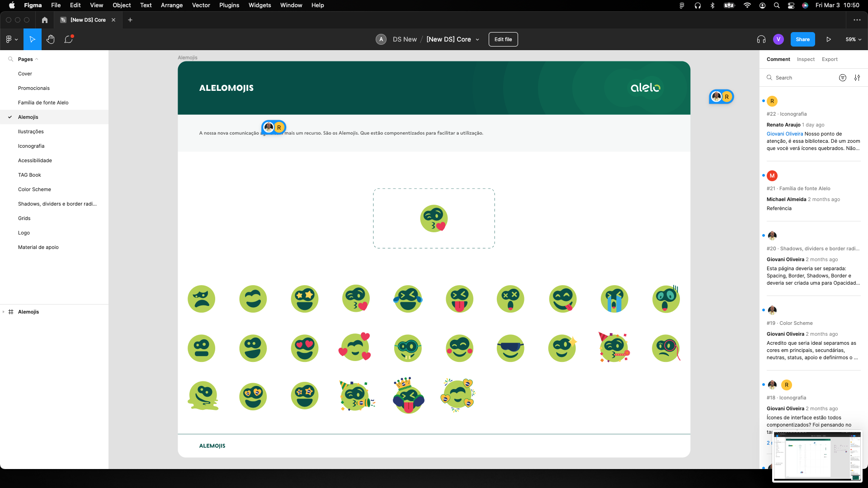868x488 pixels.
Task: Open the Plugins menu
Action: [x=229, y=5]
